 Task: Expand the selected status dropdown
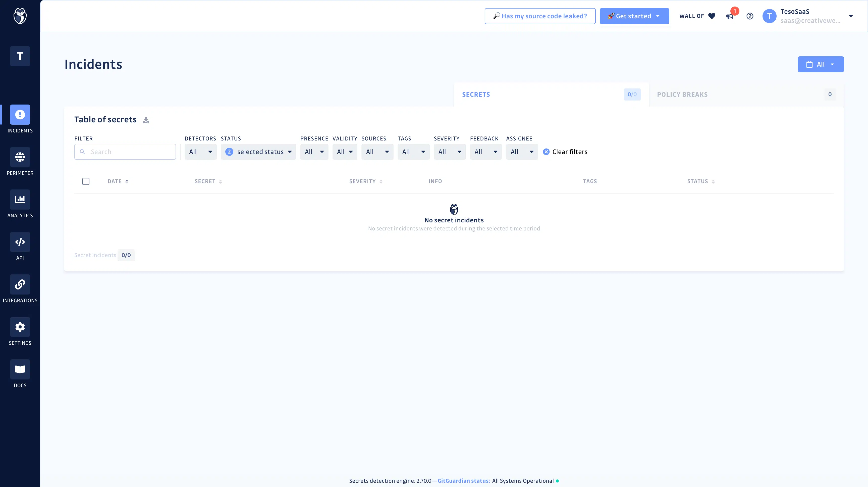coord(258,152)
